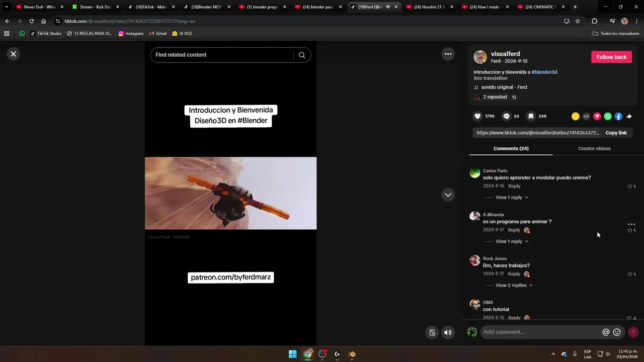The height and width of the screenshot is (362, 644).
Task: Share to WhatsApp icon
Action: coord(608,116)
